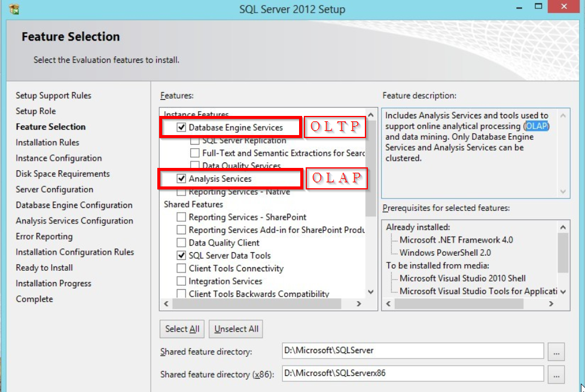The image size is (585, 392).
Task: Uncheck SQL Server Data Tools checkbox
Action: 181,255
